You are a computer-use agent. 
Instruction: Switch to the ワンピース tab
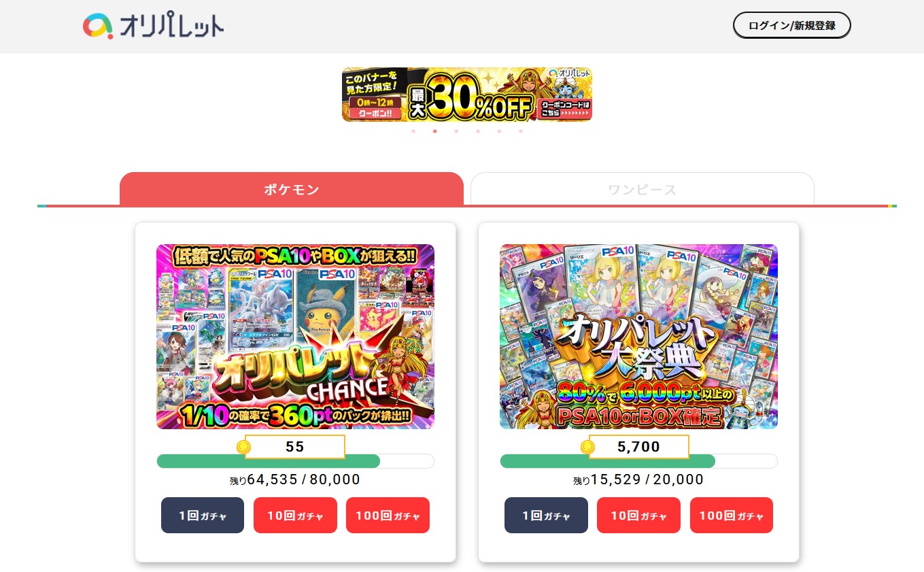(x=643, y=189)
